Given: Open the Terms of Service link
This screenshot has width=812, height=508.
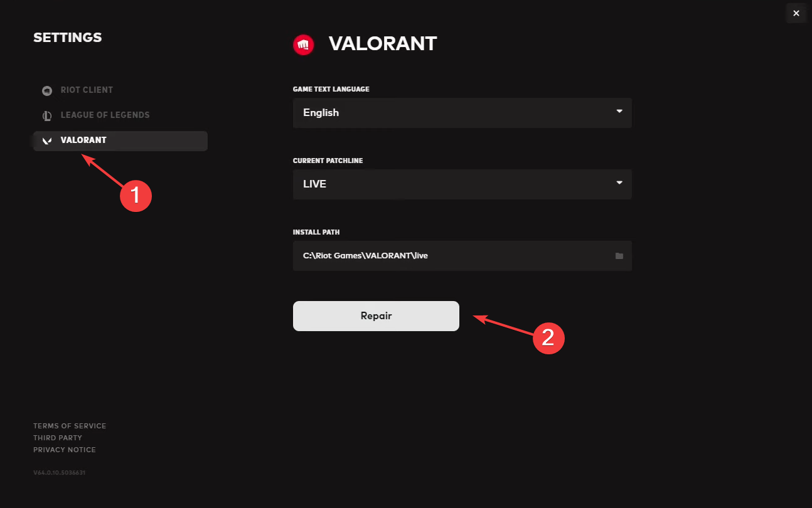Looking at the screenshot, I should [70, 426].
